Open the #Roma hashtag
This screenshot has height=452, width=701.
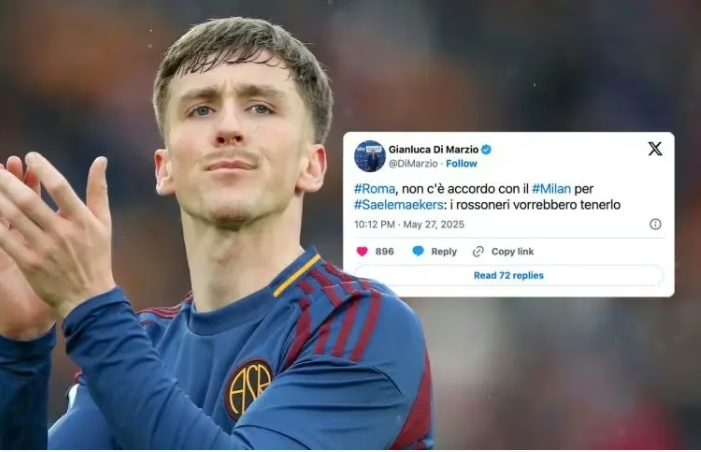pos(375,189)
